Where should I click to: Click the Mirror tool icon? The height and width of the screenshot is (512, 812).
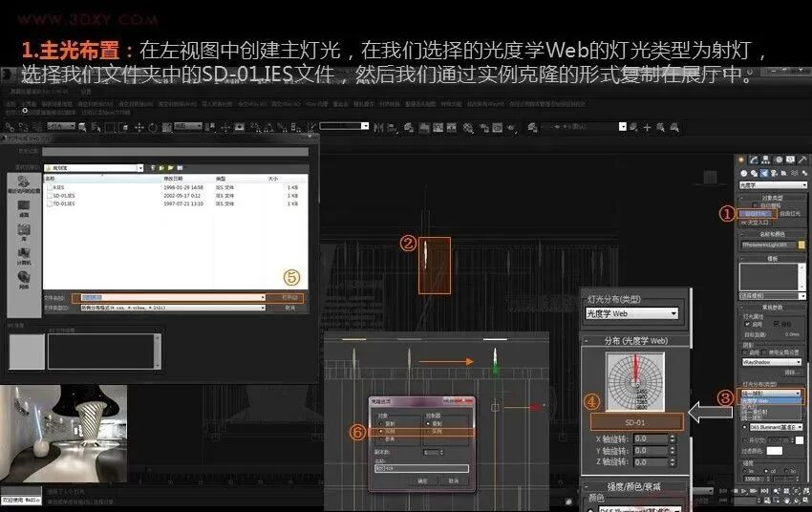(378, 127)
